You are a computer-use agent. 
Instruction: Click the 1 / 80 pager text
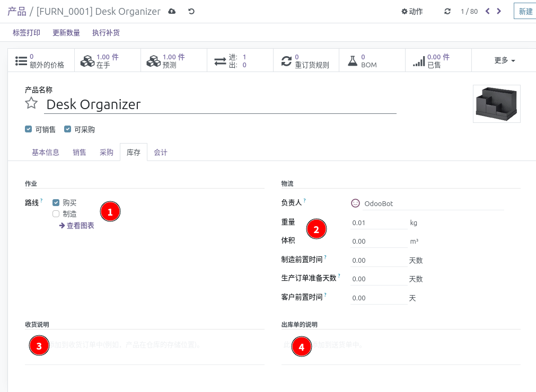point(469,11)
